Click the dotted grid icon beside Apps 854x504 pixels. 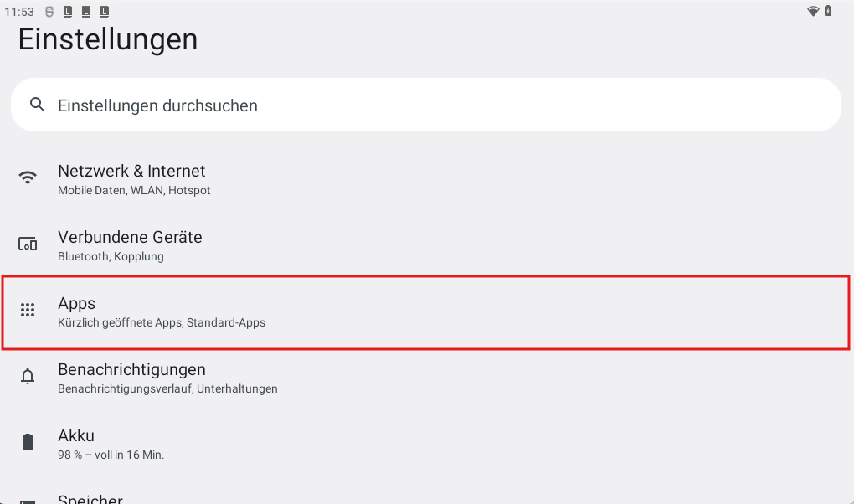pos(28,310)
